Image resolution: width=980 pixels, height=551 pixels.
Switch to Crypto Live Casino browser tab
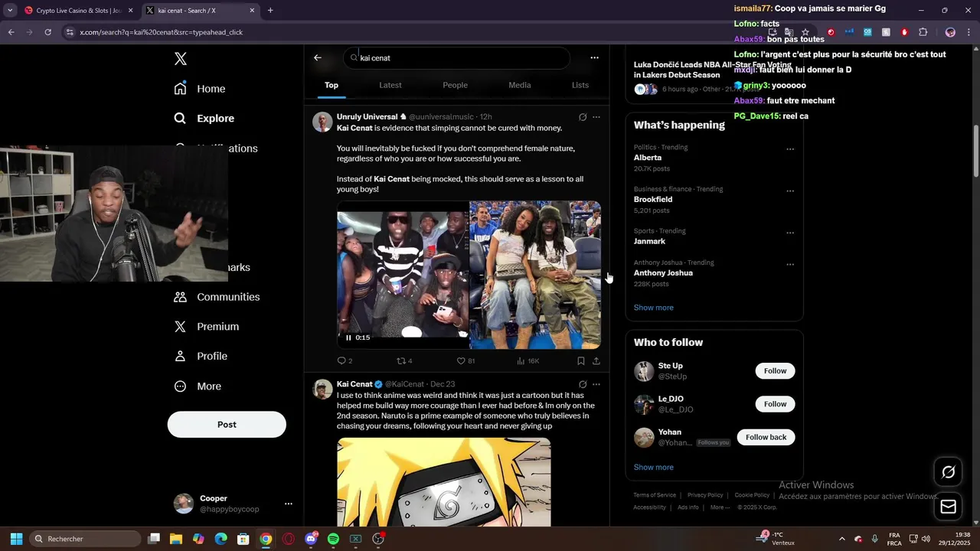coord(78,11)
